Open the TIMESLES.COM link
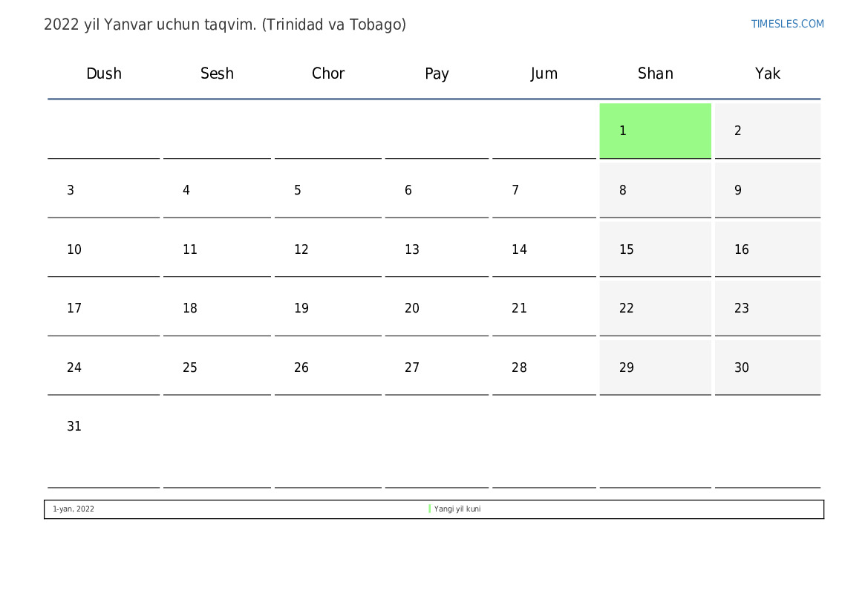The height and width of the screenshot is (614, 868). coord(787,24)
